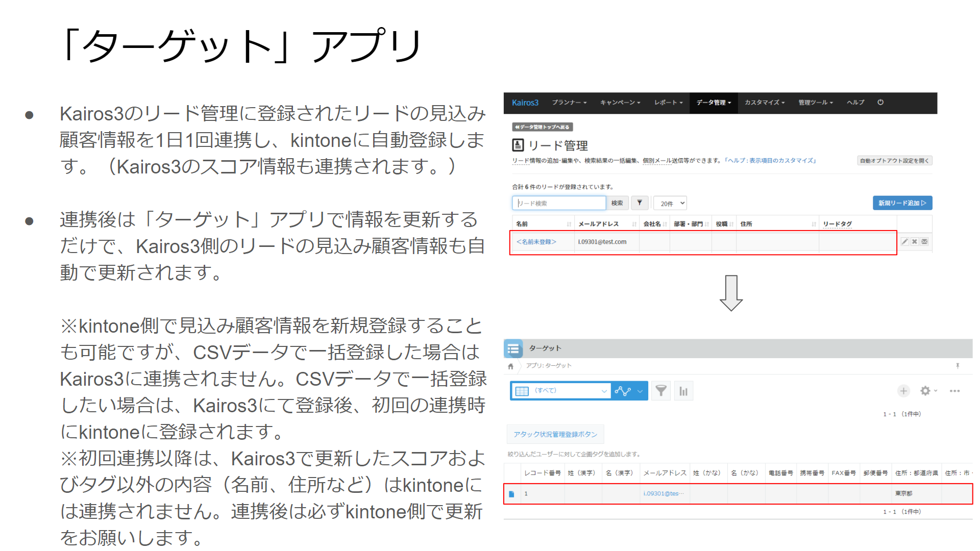Open the ヘルプ menu item
This screenshot has width=980, height=551.
click(855, 103)
